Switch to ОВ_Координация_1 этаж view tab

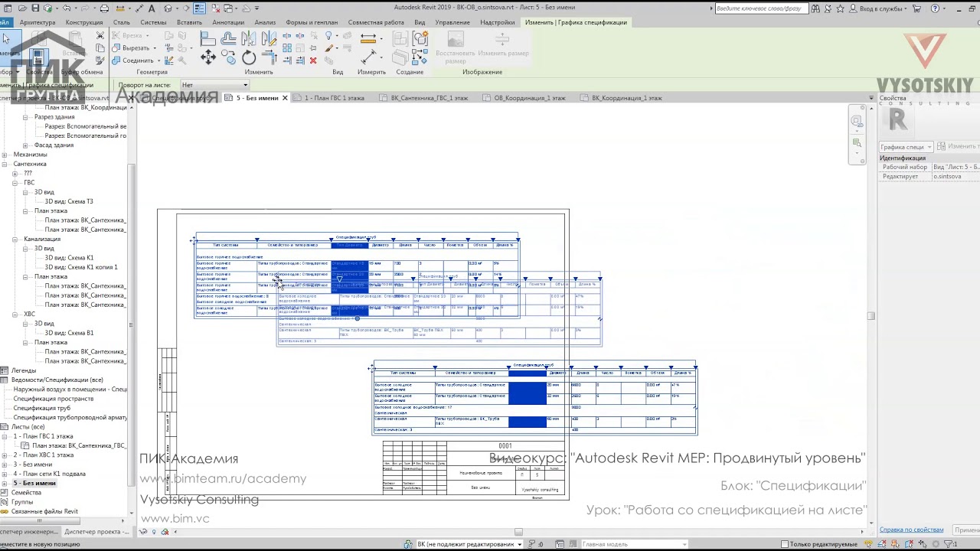530,98
